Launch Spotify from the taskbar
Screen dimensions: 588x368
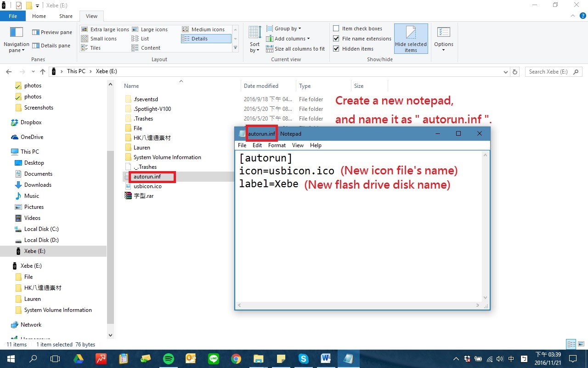(169, 359)
